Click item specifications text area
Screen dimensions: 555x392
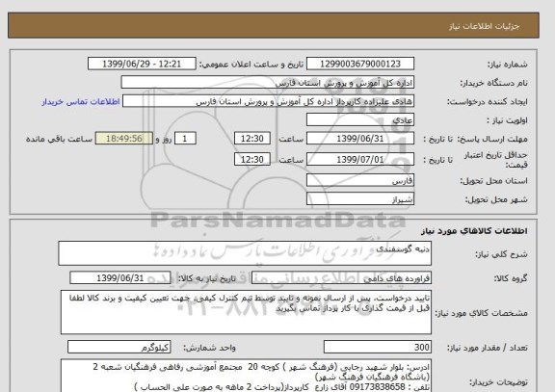point(246,312)
